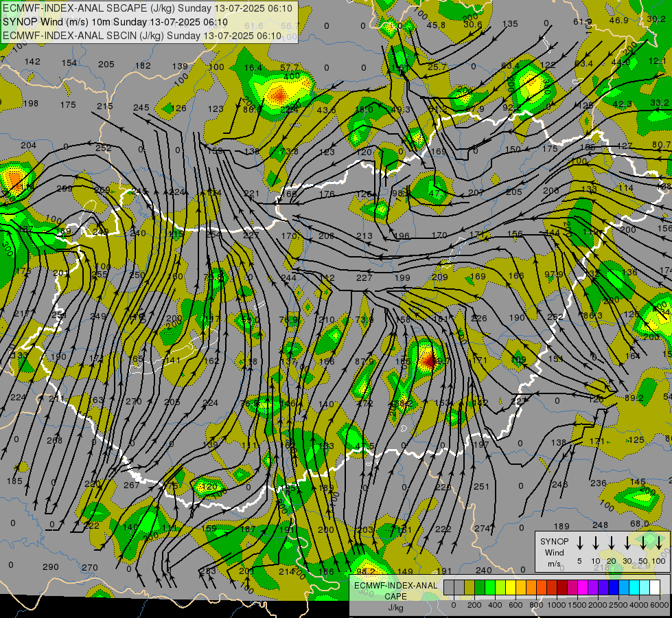
Task: Select the olive swatch in the CAPE legend
Action: 470,588
